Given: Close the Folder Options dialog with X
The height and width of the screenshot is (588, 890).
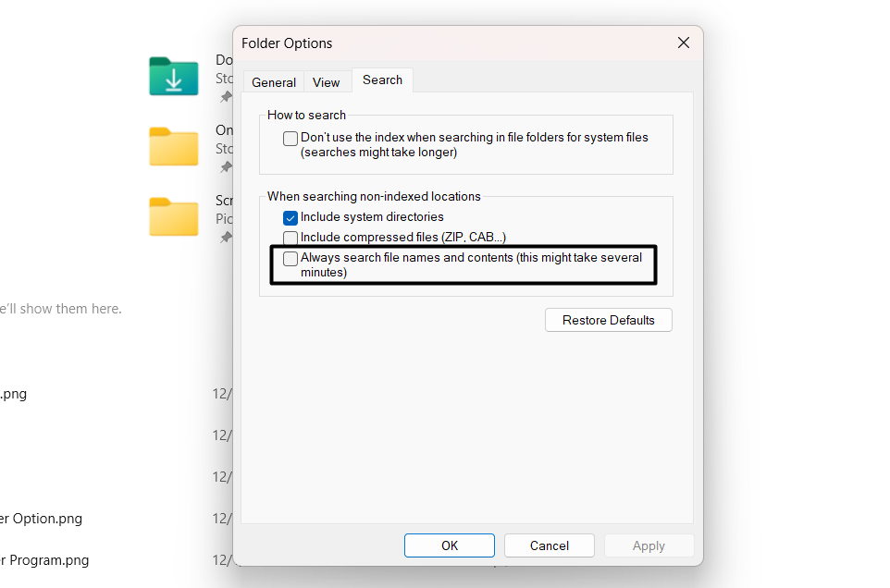Looking at the screenshot, I should pyautogui.click(x=684, y=43).
